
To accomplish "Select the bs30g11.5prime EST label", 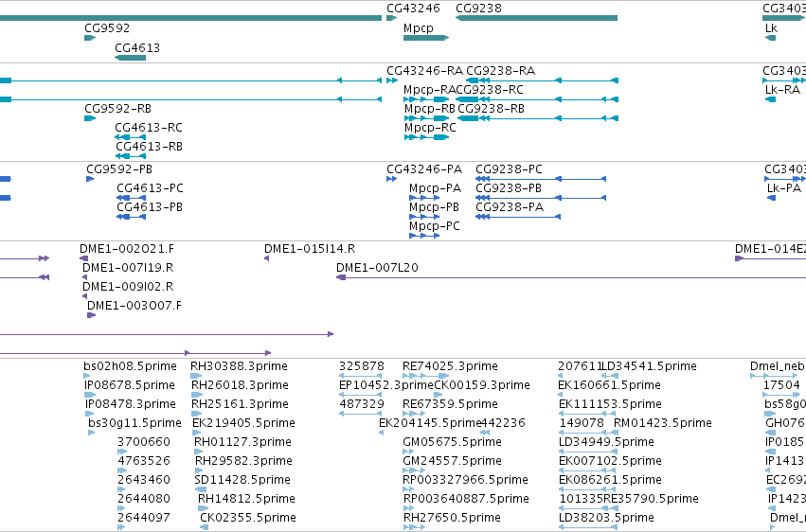I will pos(135,424).
